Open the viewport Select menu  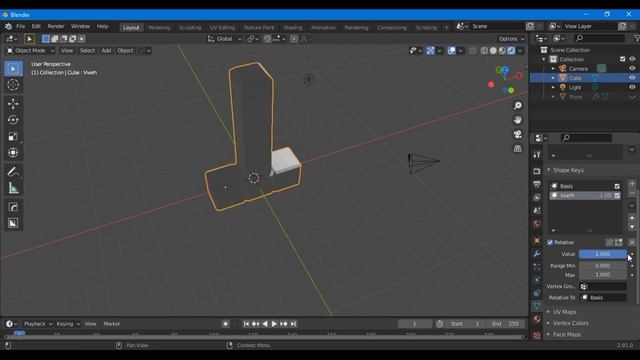(x=87, y=51)
